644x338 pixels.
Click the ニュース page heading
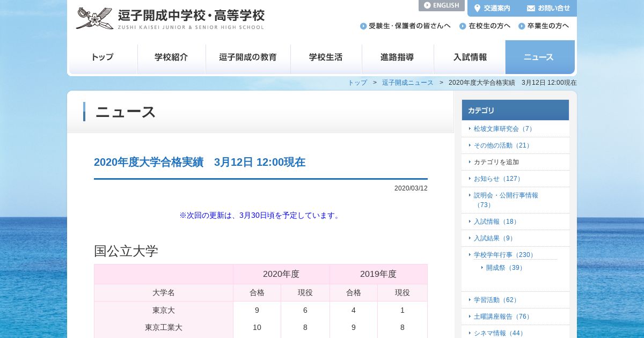click(126, 112)
